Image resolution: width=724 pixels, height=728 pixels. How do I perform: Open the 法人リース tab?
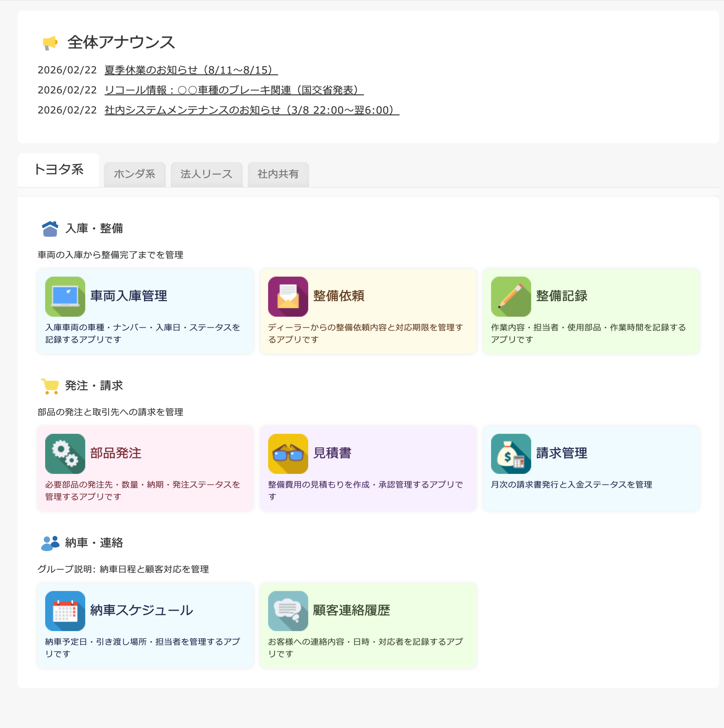tap(207, 174)
